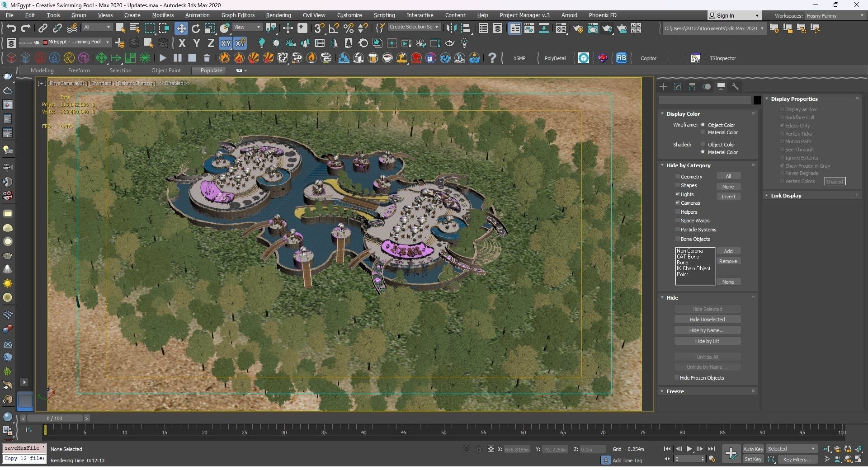Select Shaded Object Color radio
Image resolution: width=868 pixels, height=470 pixels.
pos(703,144)
